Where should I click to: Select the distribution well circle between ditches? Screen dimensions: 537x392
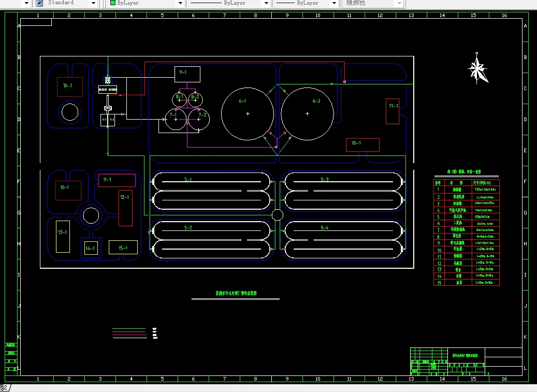click(278, 215)
